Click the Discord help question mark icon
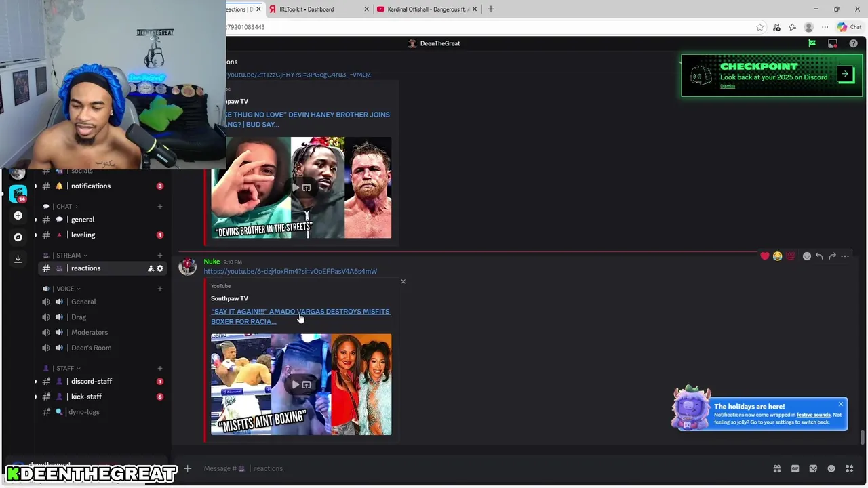 coord(853,43)
